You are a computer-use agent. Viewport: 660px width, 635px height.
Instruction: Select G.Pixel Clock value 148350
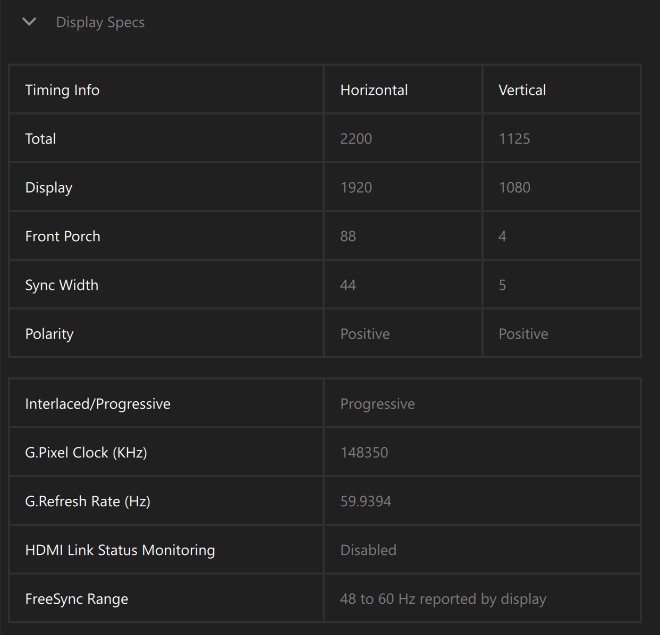click(x=364, y=453)
